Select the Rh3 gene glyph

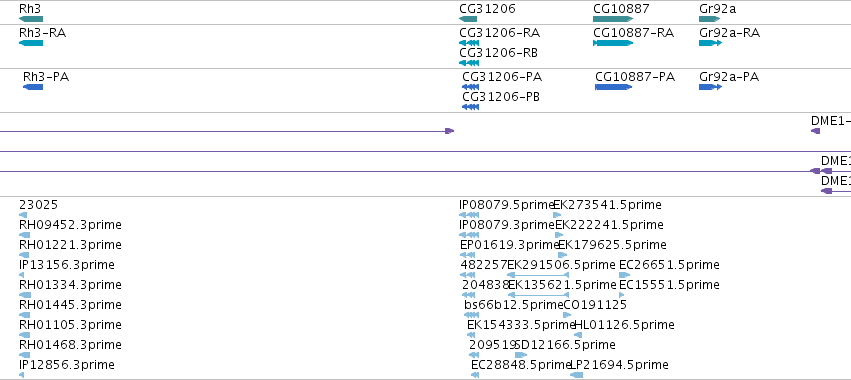[x=30, y=19]
